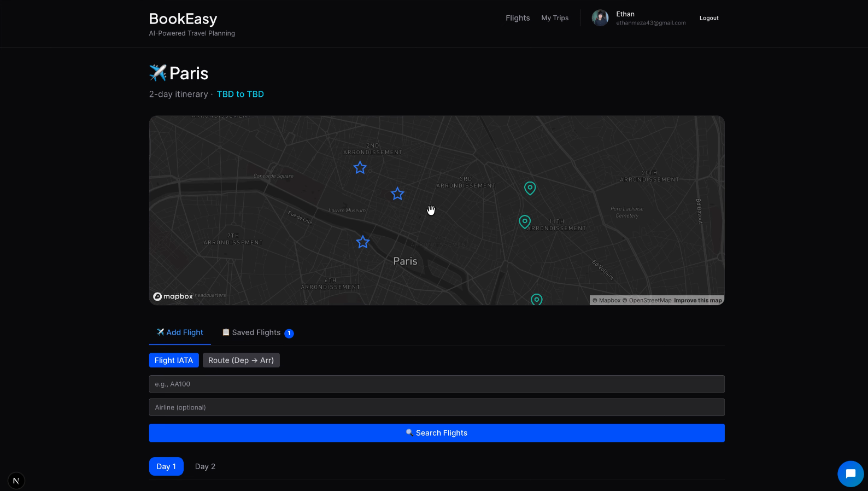
Task: Click the Mapbox attribution link
Action: click(x=607, y=300)
